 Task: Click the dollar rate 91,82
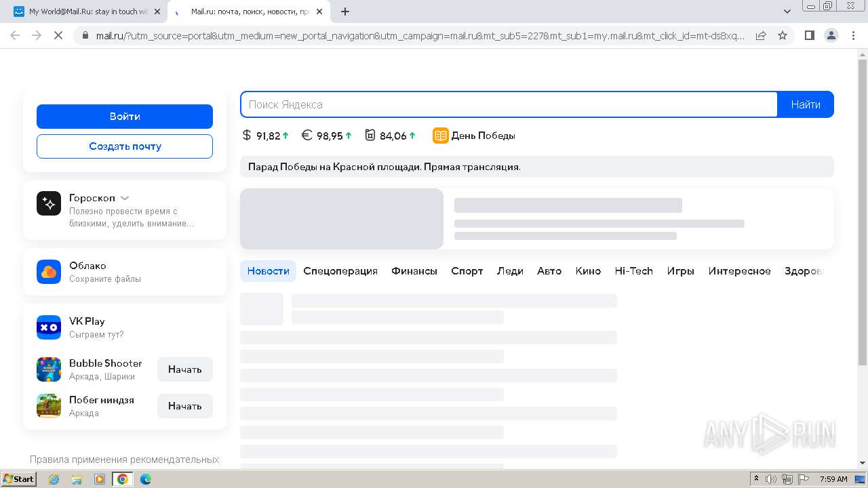click(x=266, y=136)
